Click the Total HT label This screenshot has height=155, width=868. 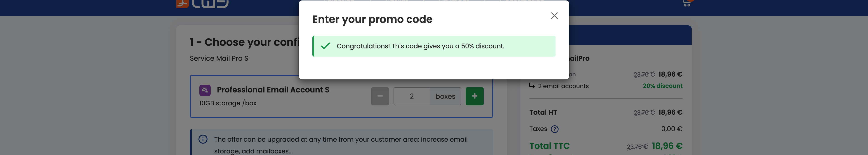click(543, 112)
